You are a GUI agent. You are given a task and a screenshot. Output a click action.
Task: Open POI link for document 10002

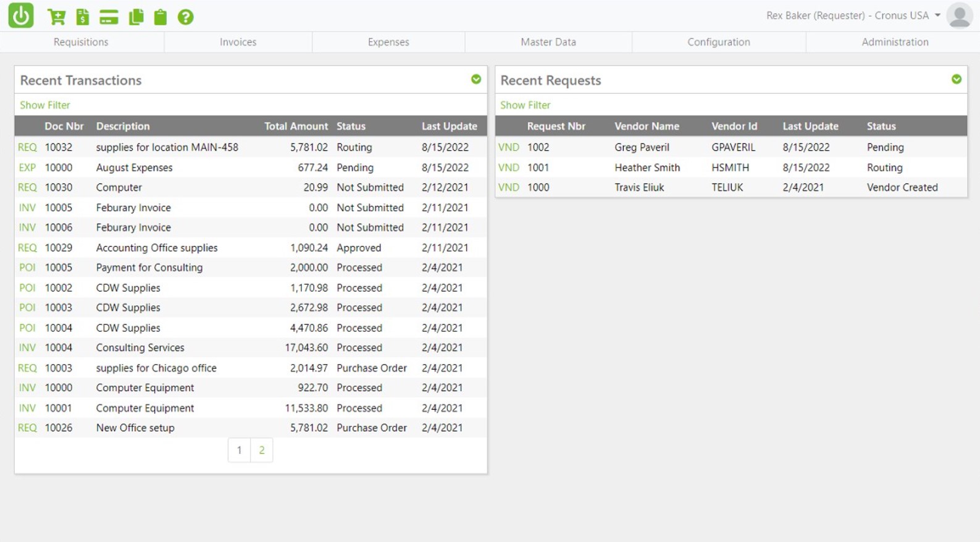27,288
